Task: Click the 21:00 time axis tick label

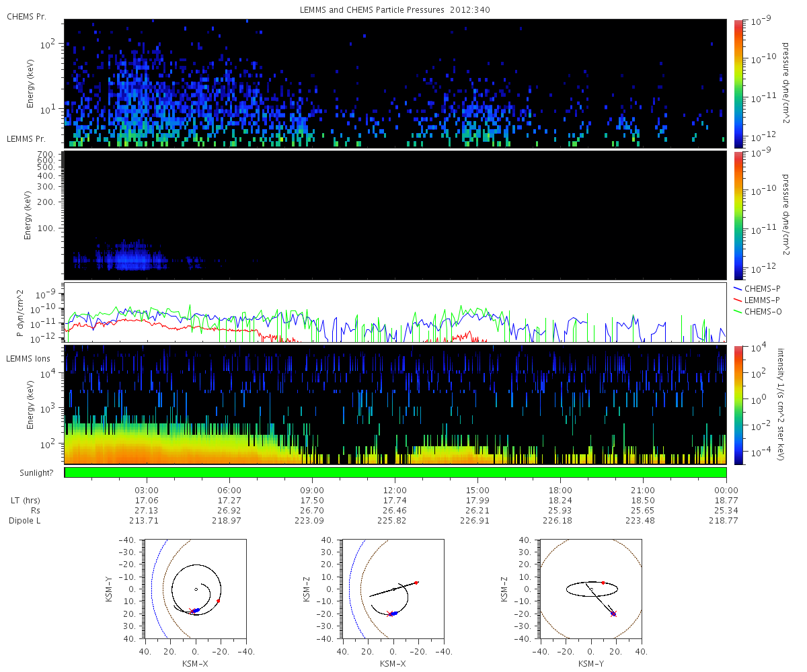Action: [643, 490]
